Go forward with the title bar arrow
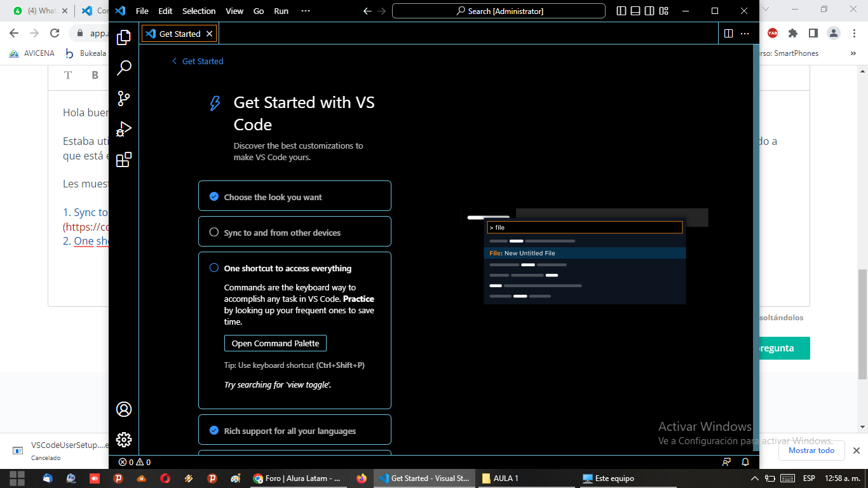This screenshot has width=868, height=488. pos(382,11)
